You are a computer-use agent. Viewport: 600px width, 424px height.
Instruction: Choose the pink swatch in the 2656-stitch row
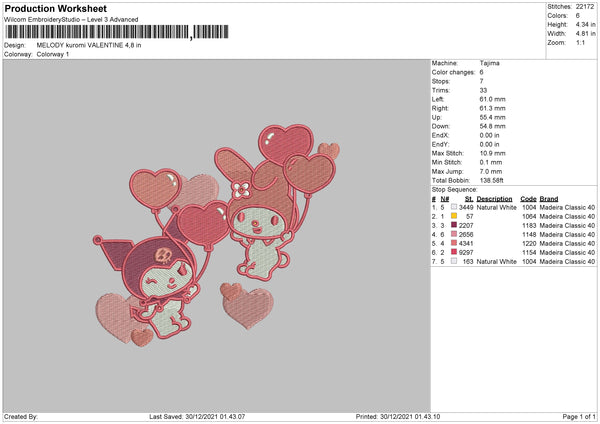[454, 234]
